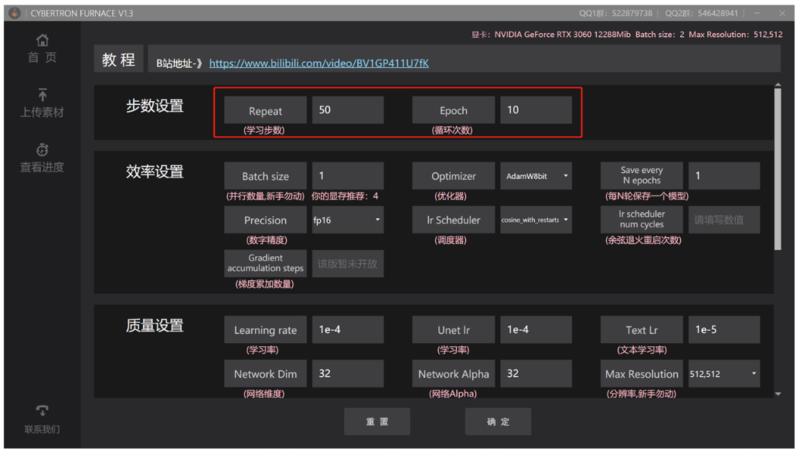Focus the Epoch value field

(x=536, y=110)
